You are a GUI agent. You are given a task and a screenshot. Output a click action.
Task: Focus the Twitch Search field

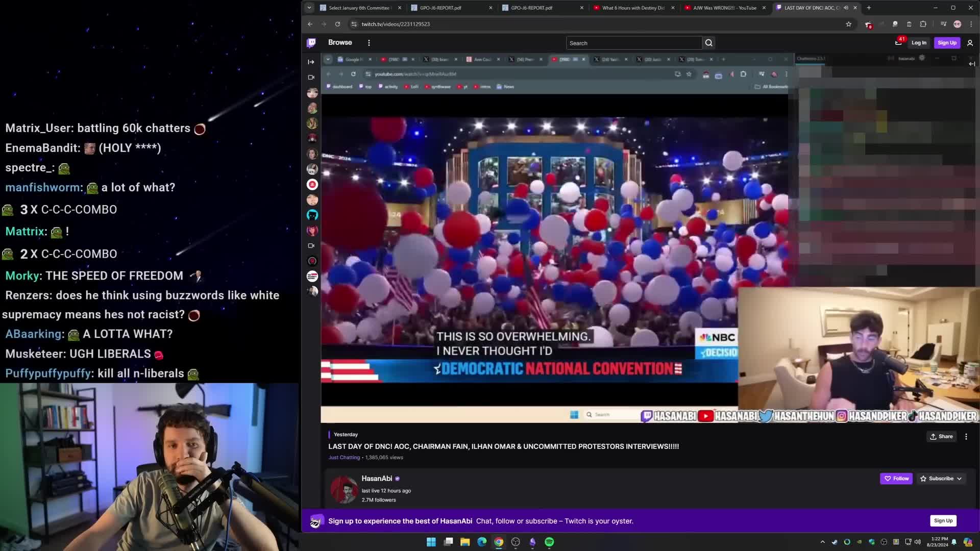(x=633, y=43)
